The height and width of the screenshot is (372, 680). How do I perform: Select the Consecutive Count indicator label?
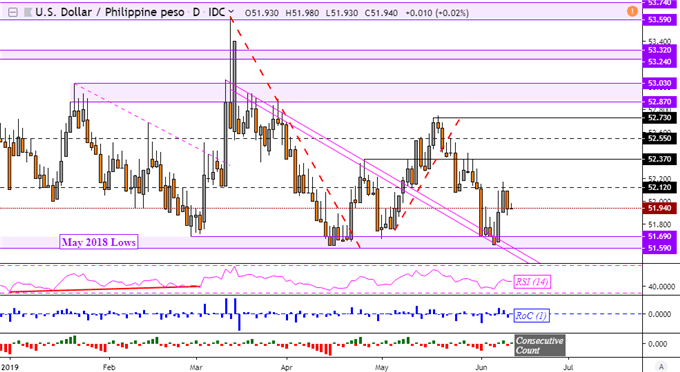(x=539, y=345)
